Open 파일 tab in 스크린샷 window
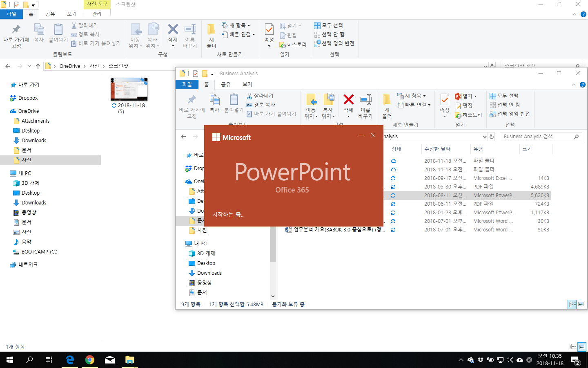This screenshot has width=588, height=368. click(11, 14)
